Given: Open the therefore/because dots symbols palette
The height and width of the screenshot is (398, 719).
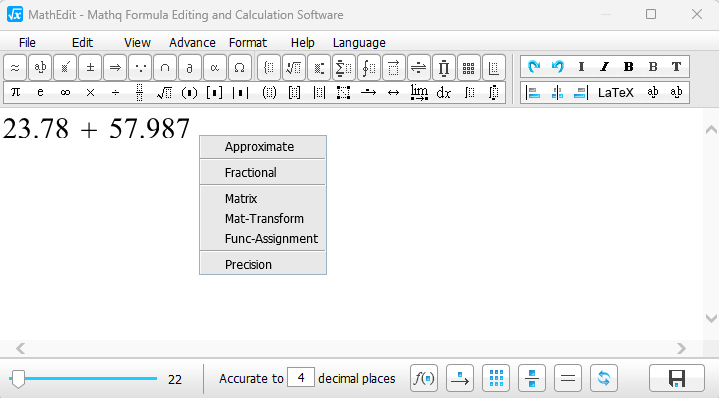Looking at the screenshot, I should pyautogui.click(x=140, y=68).
